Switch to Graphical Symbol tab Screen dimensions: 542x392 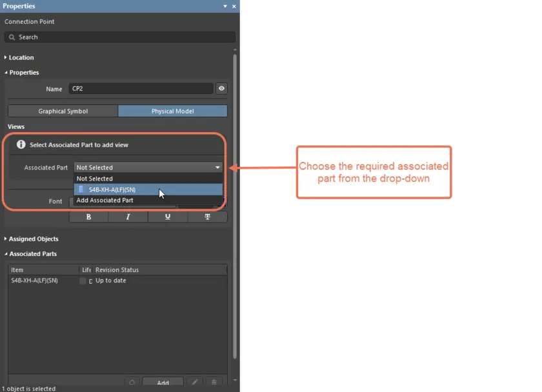coord(63,111)
